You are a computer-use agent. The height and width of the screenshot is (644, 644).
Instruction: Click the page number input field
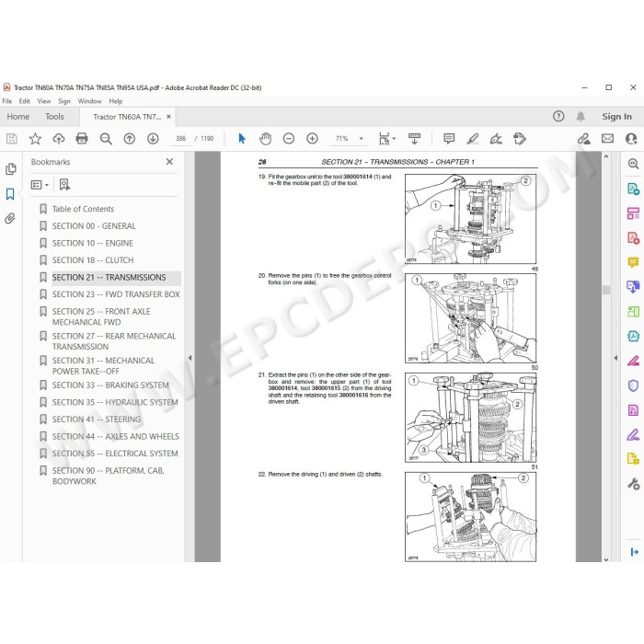pos(180,139)
